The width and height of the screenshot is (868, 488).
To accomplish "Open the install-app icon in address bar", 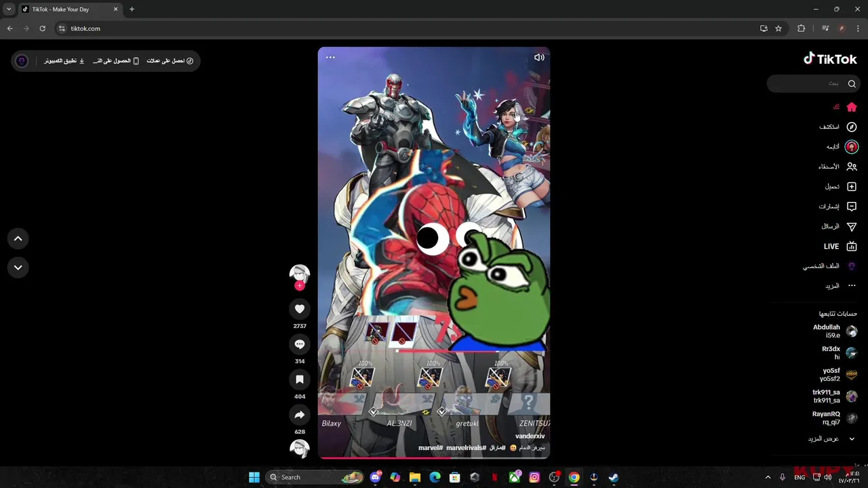I will tap(764, 28).
